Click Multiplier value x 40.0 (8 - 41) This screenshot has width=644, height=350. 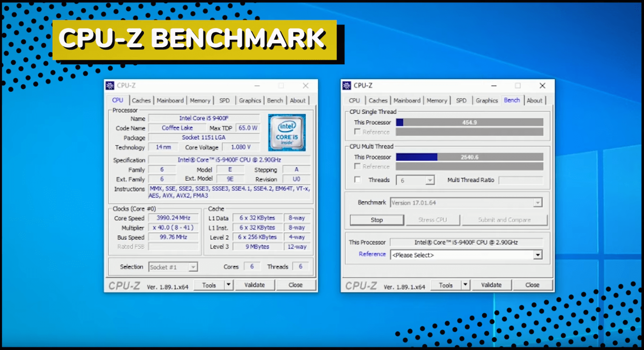tap(173, 228)
